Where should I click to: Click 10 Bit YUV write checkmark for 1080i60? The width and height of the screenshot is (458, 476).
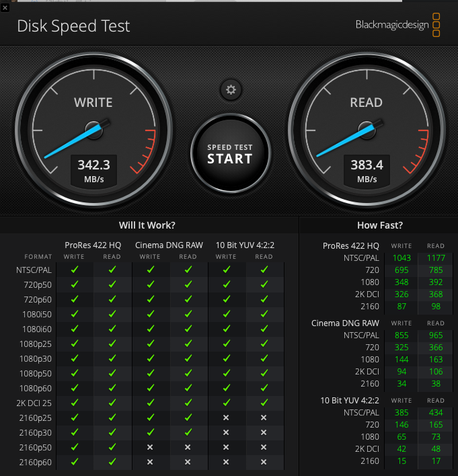click(x=226, y=329)
